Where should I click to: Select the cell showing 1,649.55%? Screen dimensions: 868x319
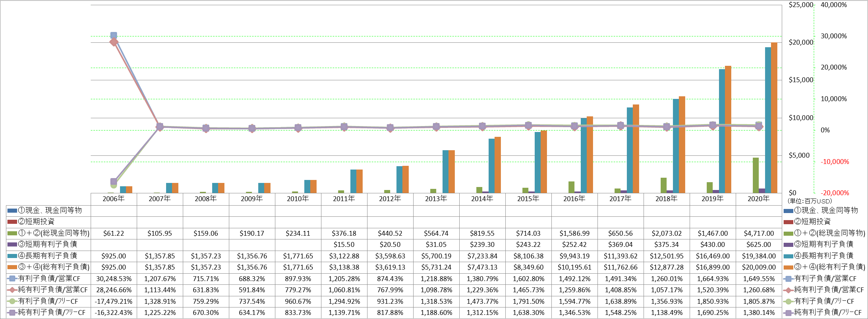[x=759, y=279]
